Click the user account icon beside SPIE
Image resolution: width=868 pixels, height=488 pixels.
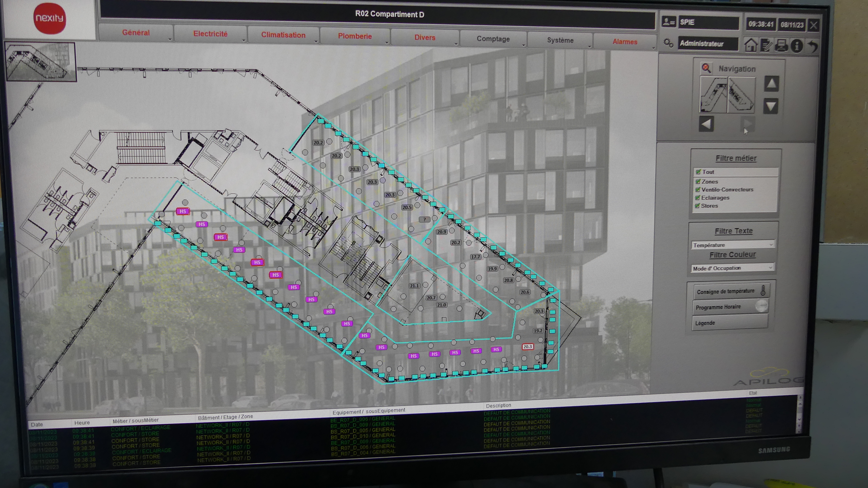[669, 22]
